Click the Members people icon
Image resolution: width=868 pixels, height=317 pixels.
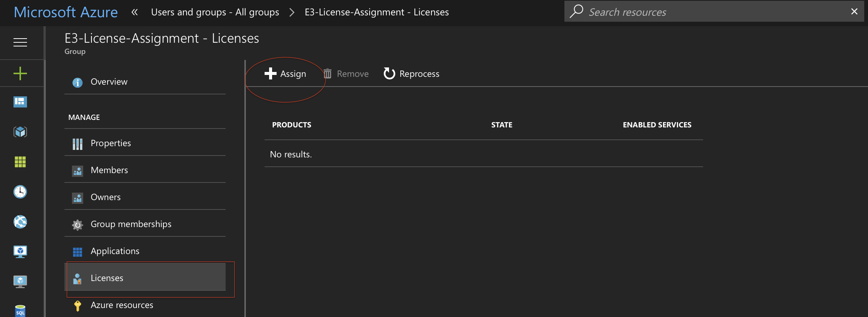78,171
